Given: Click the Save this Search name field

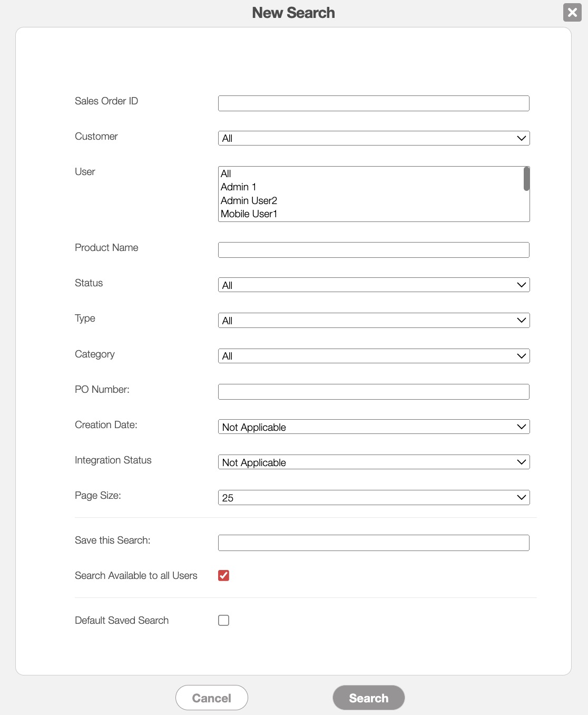Looking at the screenshot, I should coord(374,543).
